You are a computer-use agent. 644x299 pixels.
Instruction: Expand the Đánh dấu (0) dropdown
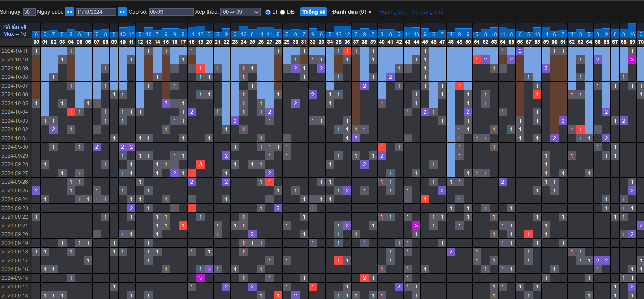click(352, 12)
